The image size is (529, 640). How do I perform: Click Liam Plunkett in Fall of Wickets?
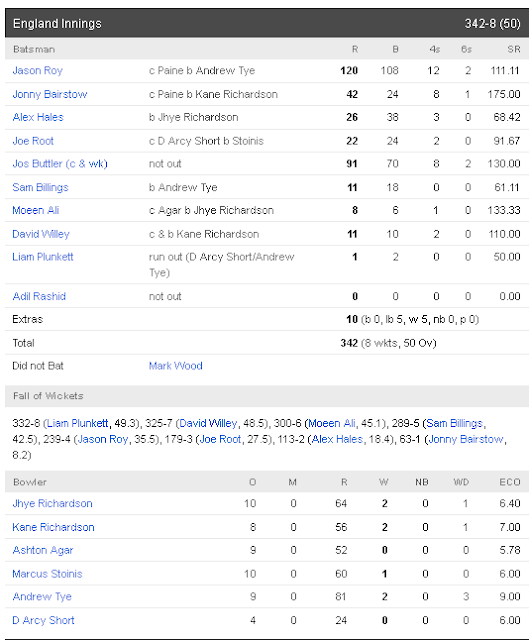coord(78,423)
